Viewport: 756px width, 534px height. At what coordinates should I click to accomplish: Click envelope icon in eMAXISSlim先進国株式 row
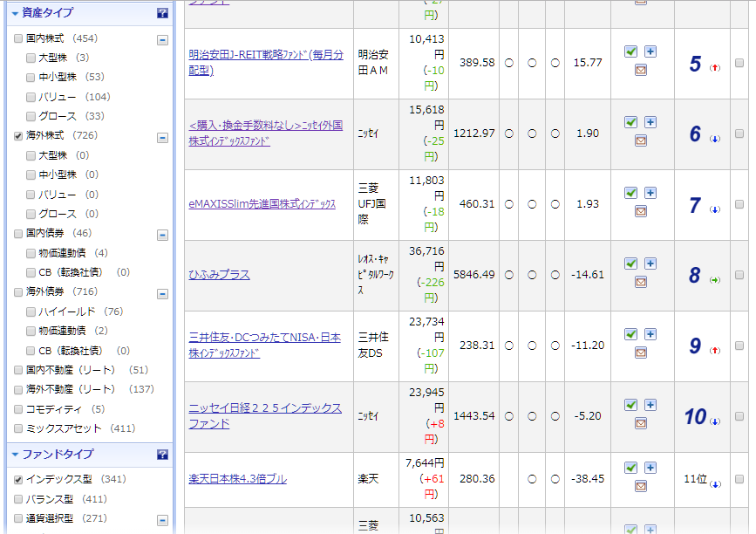pyautogui.click(x=641, y=211)
